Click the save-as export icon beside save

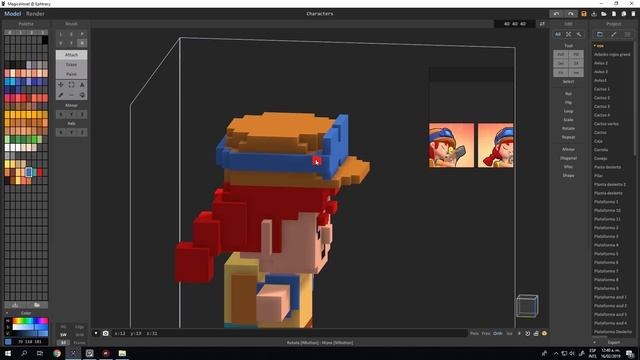[x=594, y=14]
